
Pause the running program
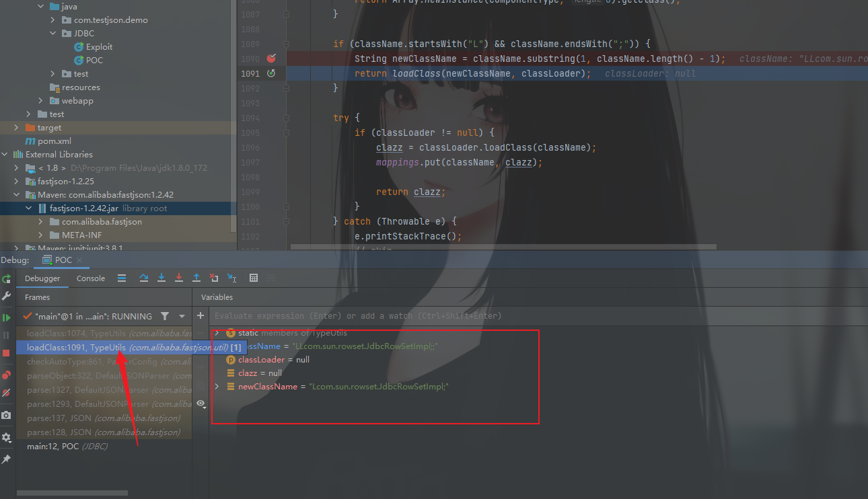click(6, 335)
